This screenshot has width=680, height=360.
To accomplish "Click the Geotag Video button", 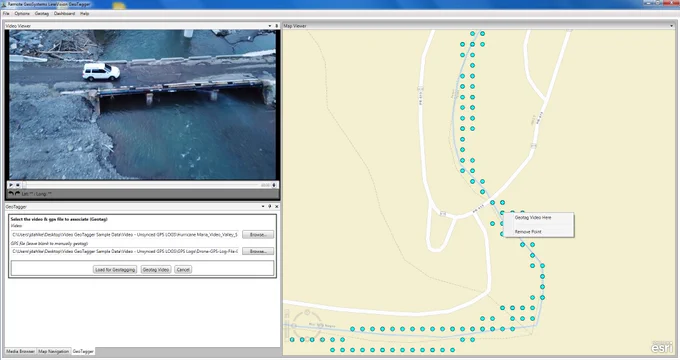I will click(156, 269).
